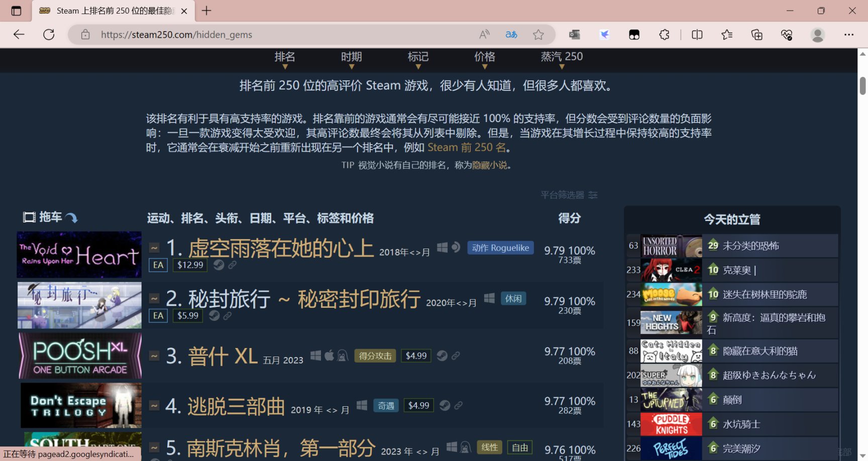This screenshot has width=868, height=461.
Task: Open the tab actions menu icon
Action: pos(16,11)
